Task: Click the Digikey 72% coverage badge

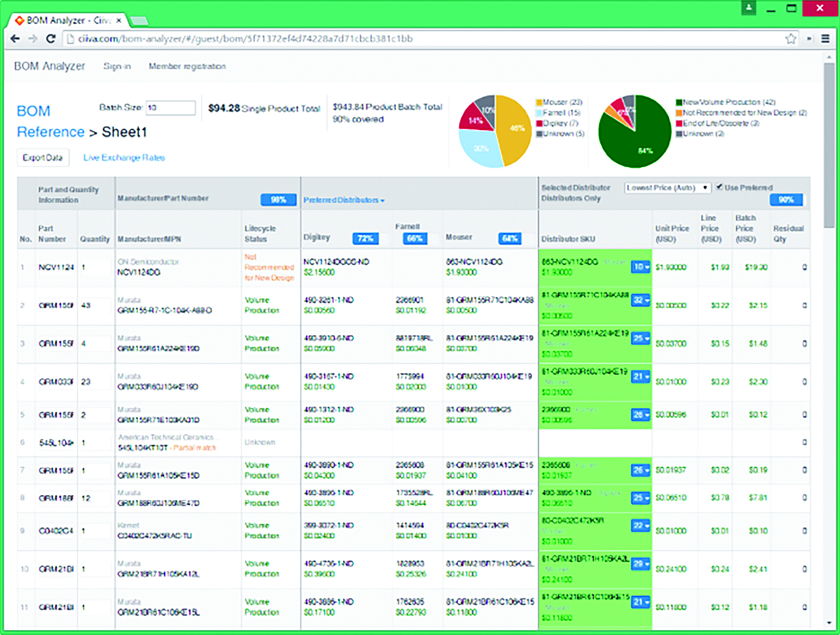Action: coord(365,238)
